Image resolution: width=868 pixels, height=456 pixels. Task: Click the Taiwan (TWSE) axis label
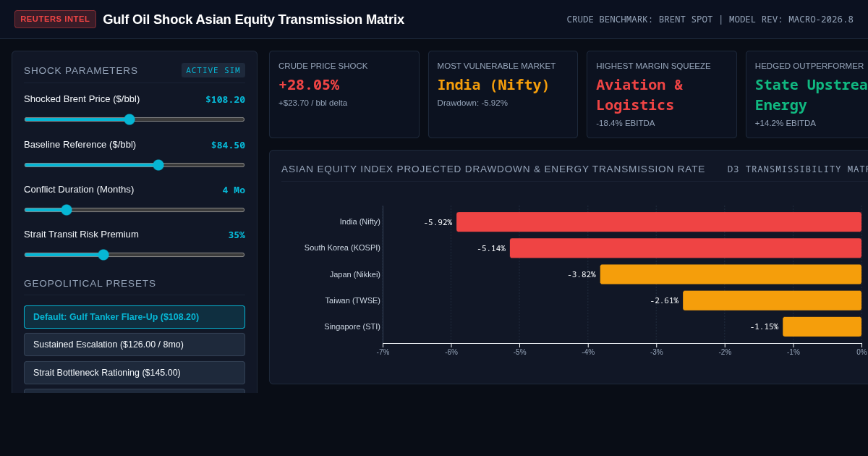pos(353,300)
